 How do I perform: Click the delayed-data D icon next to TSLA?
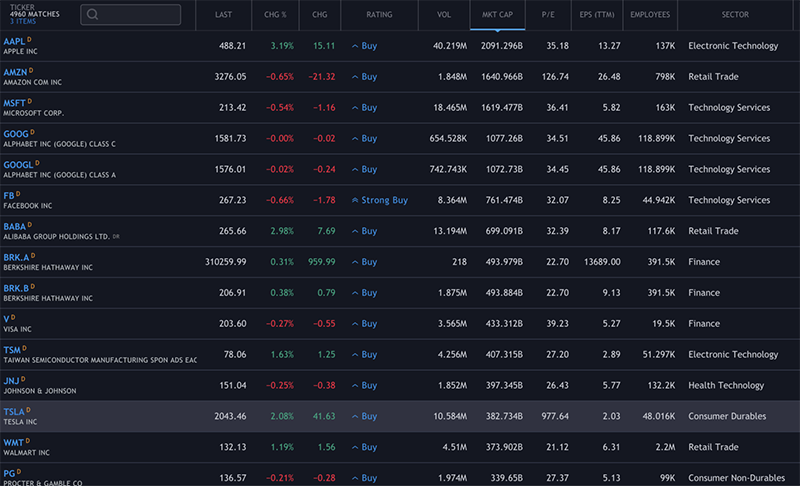(x=28, y=410)
